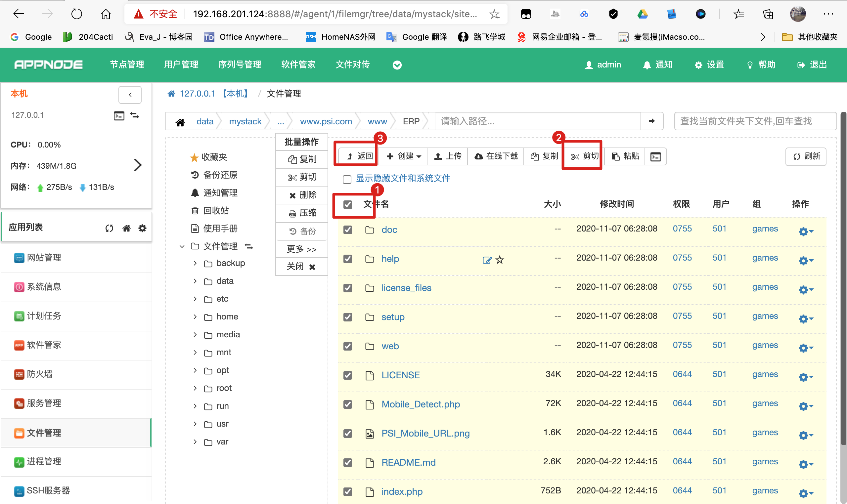Expand the backup folder tree node
847x504 pixels.
[x=195, y=263]
